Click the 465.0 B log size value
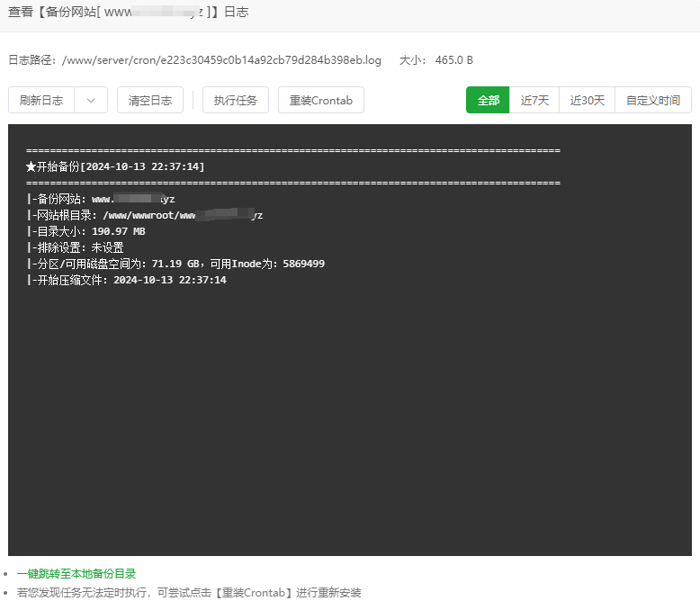This screenshot has height=601, width=700. click(453, 60)
